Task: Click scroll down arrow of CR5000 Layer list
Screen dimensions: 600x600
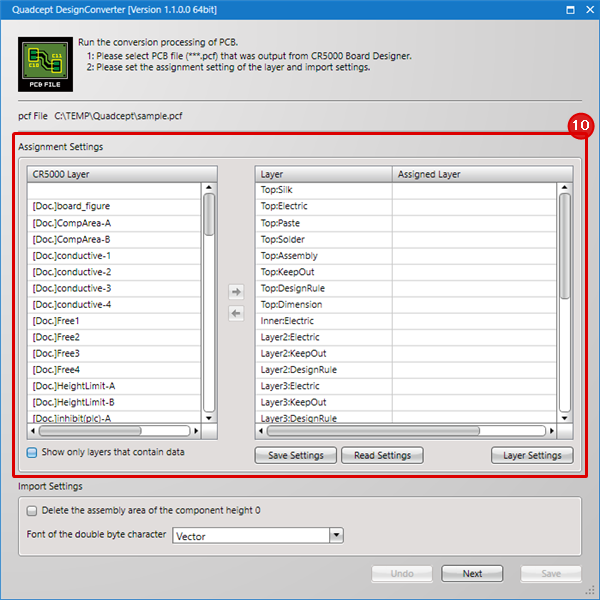Action: click(x=209, y=418)
